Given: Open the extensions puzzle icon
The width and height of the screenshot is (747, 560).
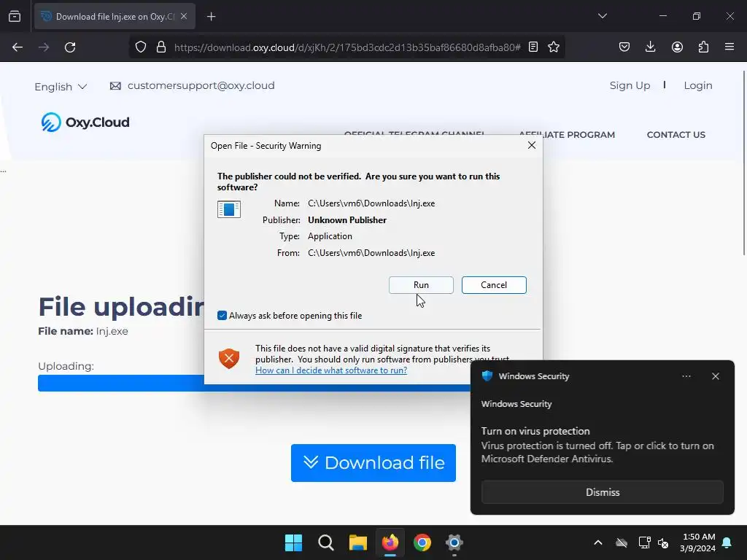Looking at the screenshot, I should pos(703,47).
